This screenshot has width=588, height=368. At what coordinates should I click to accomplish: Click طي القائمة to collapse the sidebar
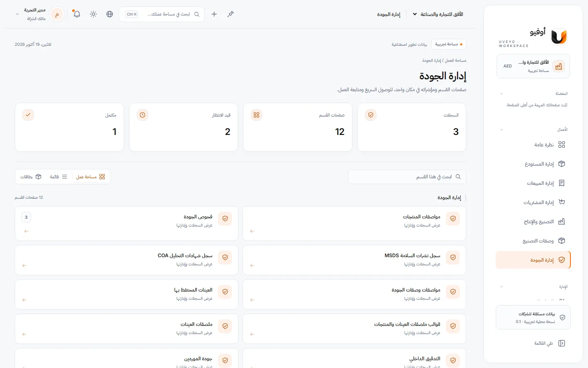coord(550,343)
